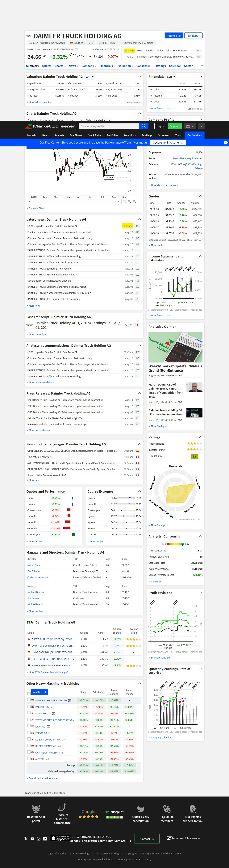Collapse the Ratings panel
The width and height of the screenshot is (229, 868).
click(x=201, y=437)
